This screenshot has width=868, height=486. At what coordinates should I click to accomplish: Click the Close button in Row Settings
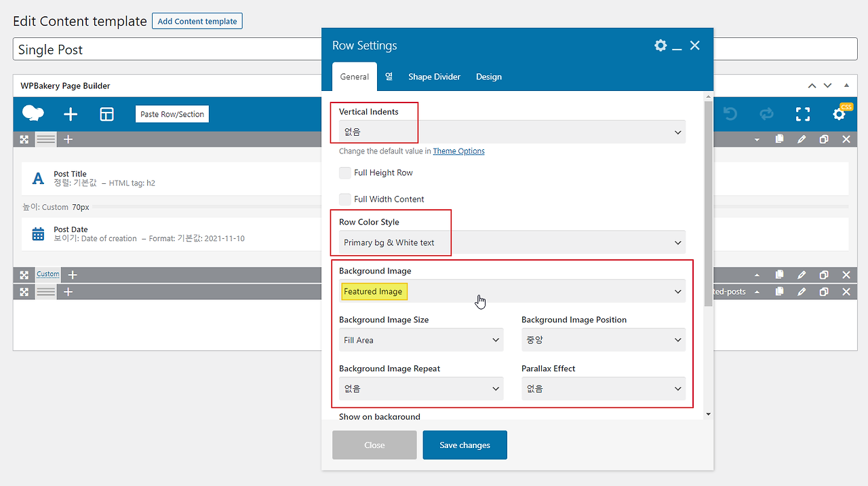point(374,445)
